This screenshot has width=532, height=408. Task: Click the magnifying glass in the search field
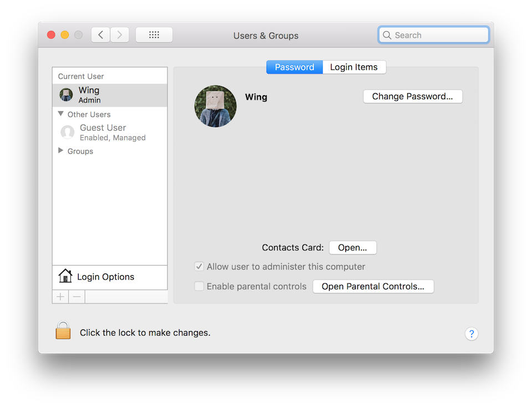click(387, 34)
